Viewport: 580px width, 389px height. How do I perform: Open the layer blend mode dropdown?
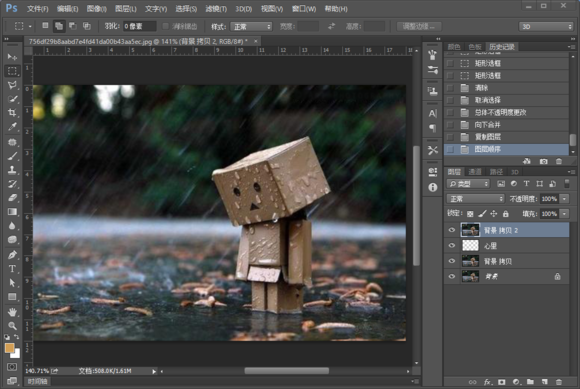[475, 199]
